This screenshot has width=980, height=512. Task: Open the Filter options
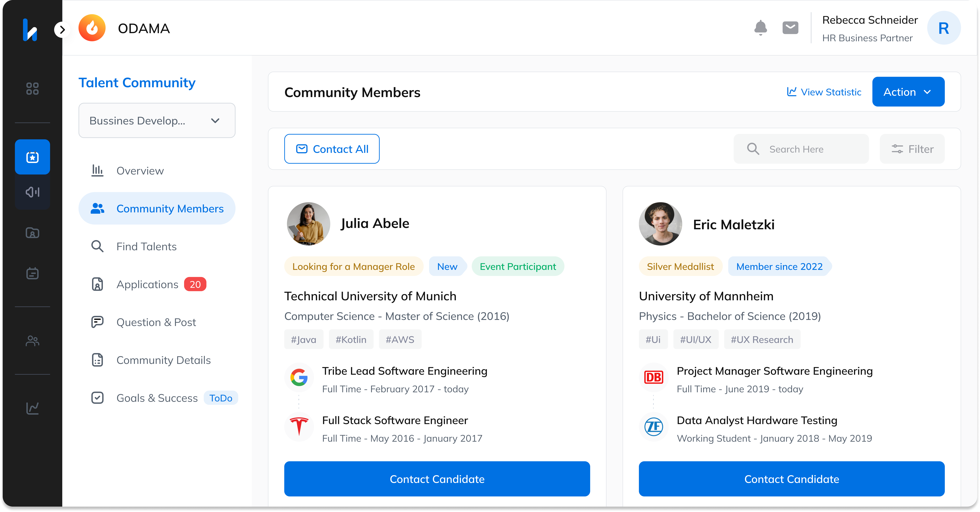pos(912,149)
